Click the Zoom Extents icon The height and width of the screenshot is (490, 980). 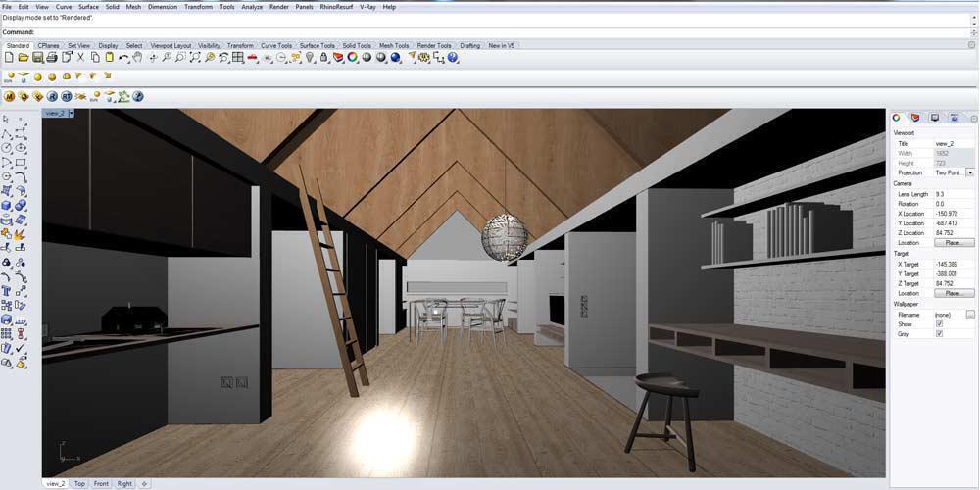click(x=195, y=57)
